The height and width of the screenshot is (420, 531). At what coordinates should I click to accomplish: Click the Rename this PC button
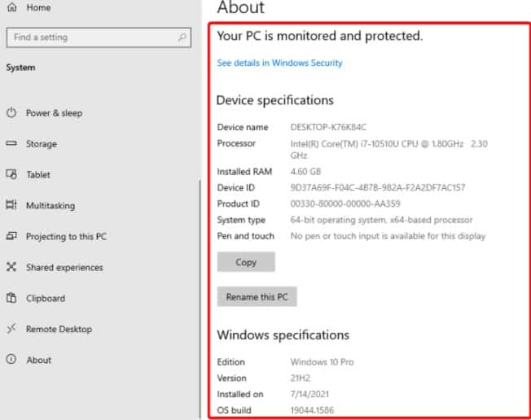257,297
